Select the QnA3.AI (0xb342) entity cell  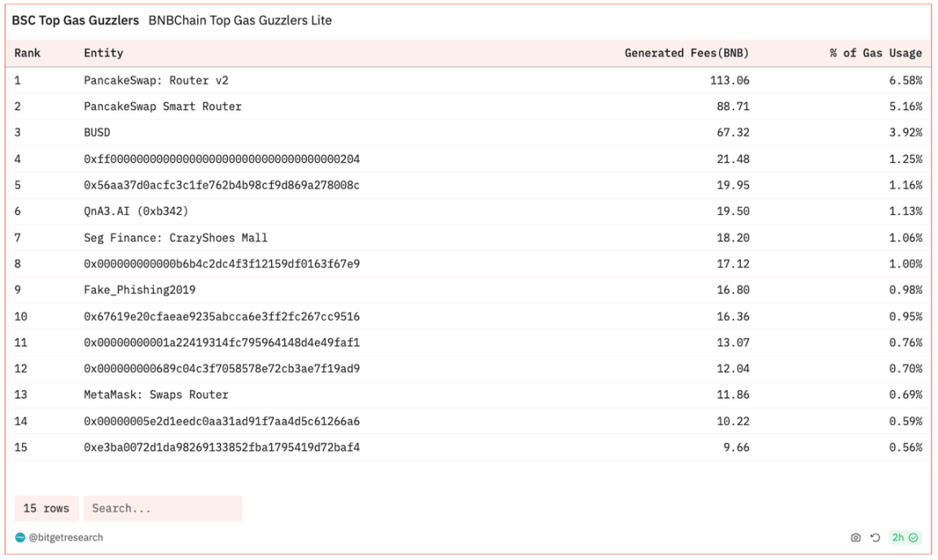coord(136,211)
